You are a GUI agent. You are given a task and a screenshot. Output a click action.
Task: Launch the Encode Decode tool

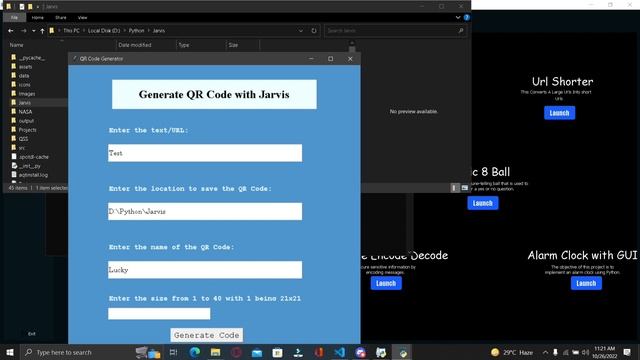pyautogui.click(x=386, y=283)
